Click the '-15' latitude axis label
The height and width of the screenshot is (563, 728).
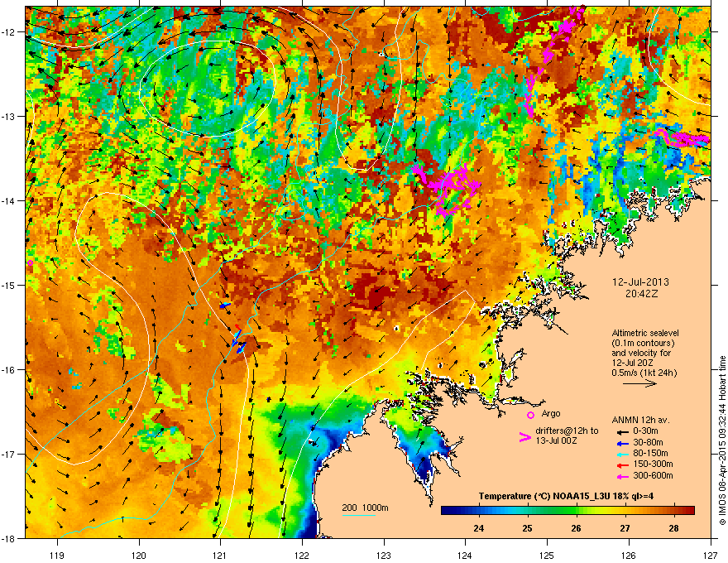point(9,285)
